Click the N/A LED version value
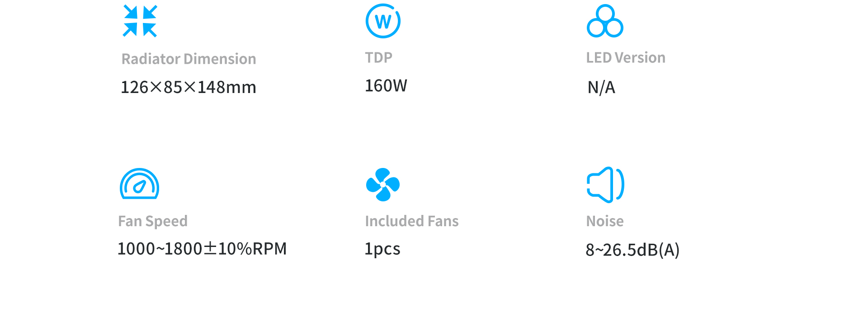The image size is (868, 335). pyautogui.click(x=601, y=87)
